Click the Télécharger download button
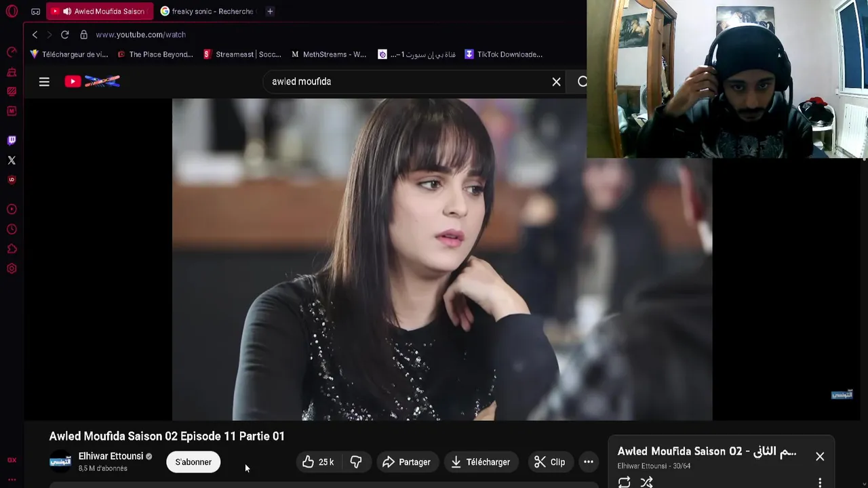The image size is (868, 488). pyautogui.click(x=481, y=462)
